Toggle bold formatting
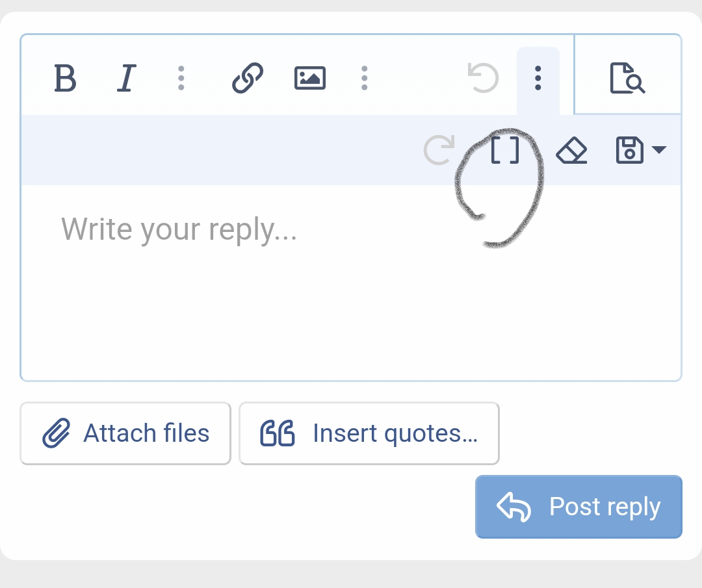The width and height of the screenshot is (702, 588). coord(66,79)
